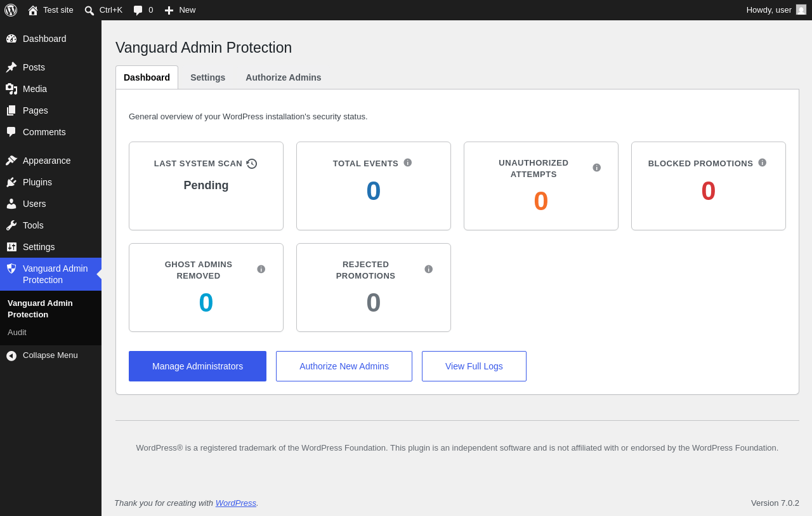Open the Test site home icon

point(33,10)
